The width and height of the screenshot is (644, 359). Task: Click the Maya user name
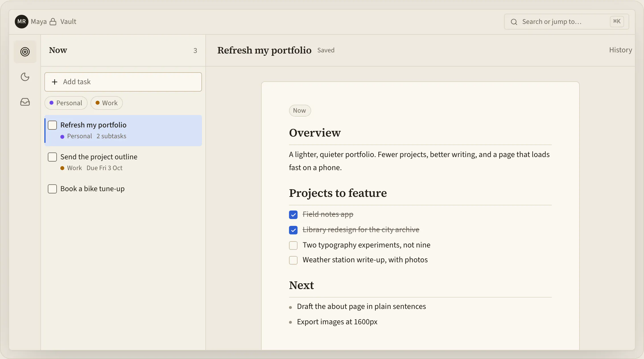pos(39,22)
